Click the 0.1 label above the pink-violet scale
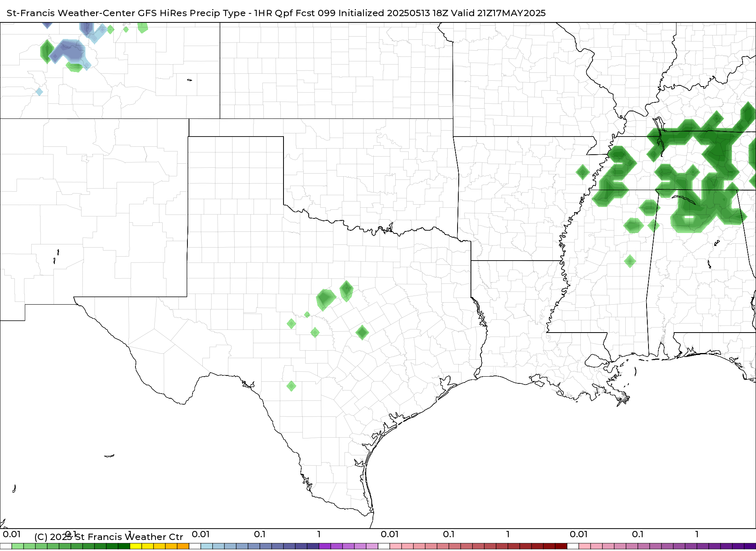This screenshot has height=551, width=756. coord(638,534)
